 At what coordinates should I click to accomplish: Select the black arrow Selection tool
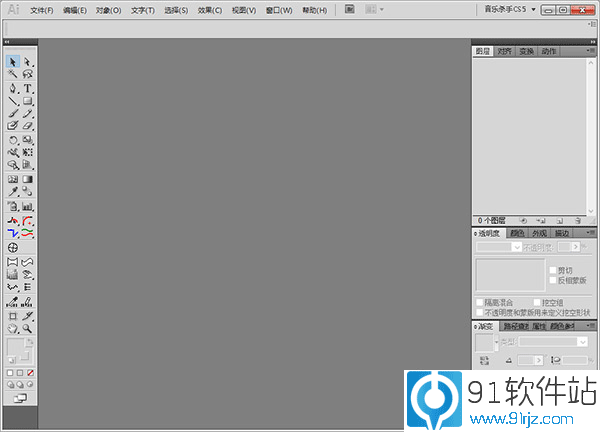(13, 62)
